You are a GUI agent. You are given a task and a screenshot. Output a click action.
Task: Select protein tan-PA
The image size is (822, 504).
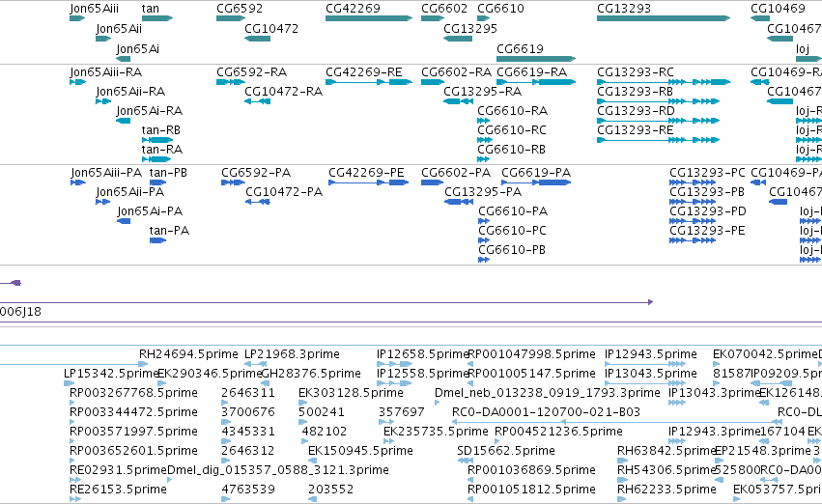169,231
